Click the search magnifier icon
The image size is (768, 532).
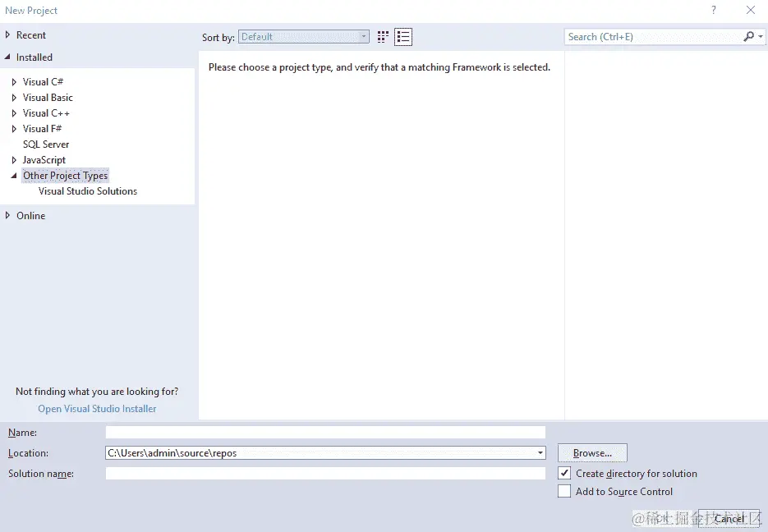point(748,37)
